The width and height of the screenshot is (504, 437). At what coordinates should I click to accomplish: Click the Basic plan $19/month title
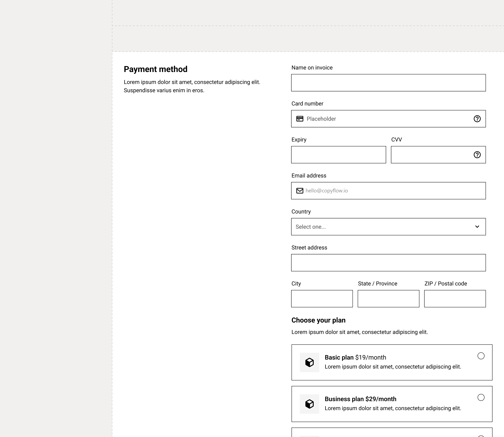(x=355, y=357)
